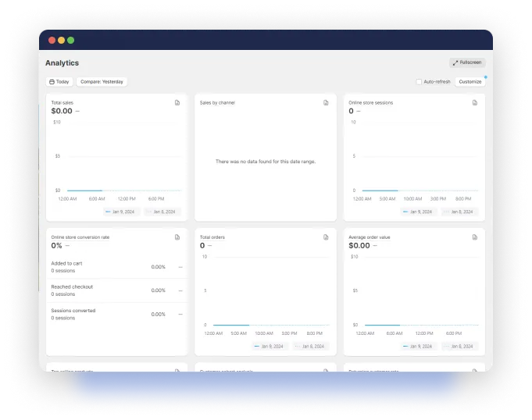
Task: Open the Compare: Yesterday dropdown
Action: [102, 82]
